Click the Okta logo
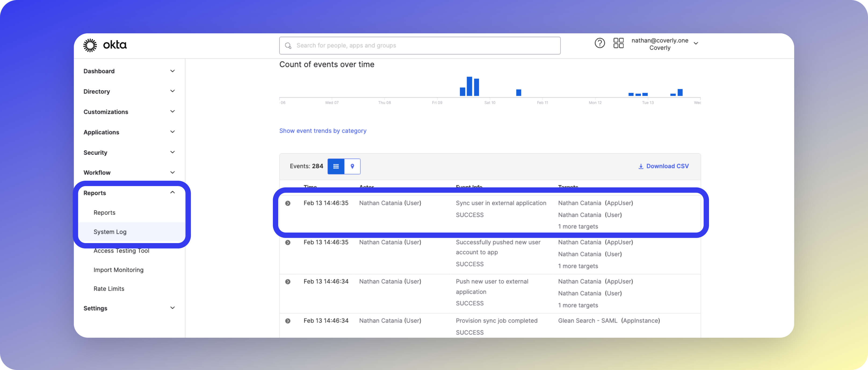This screenshot has height=370, width=868. tap(105, 45)
